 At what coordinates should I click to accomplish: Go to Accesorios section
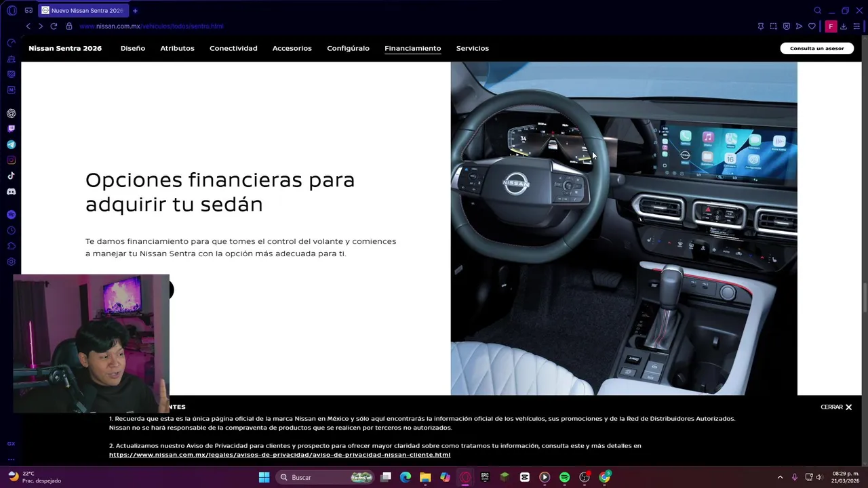coord(292,48)
